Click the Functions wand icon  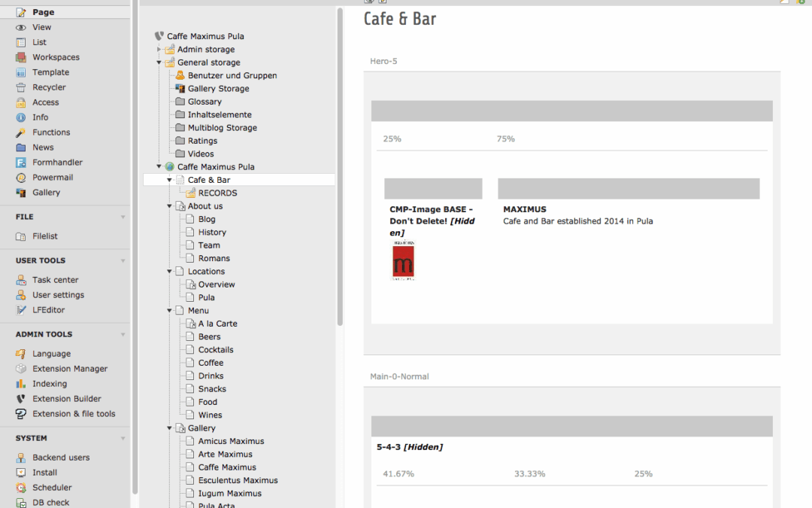pos(21,132)
